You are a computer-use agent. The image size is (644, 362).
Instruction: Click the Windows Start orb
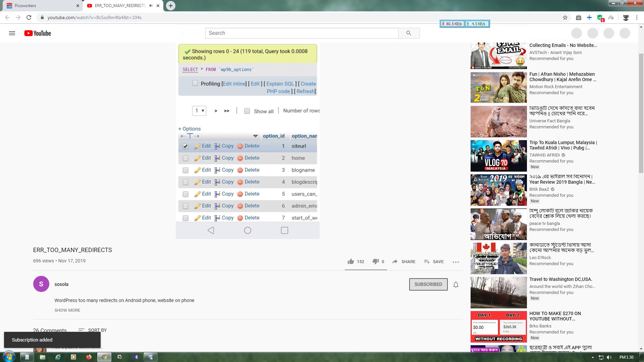click(x=9, y=357)
